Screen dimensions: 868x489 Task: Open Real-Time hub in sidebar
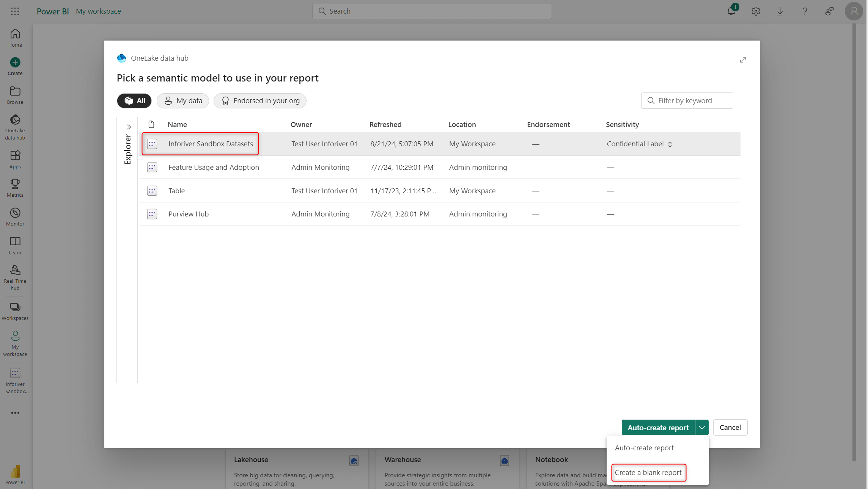pos(15,278)
